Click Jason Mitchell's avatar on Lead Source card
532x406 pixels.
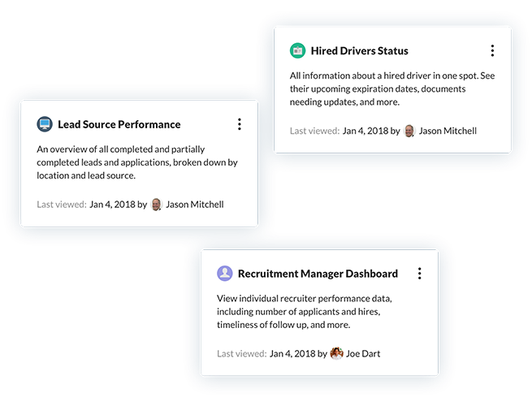coord(156,205)
